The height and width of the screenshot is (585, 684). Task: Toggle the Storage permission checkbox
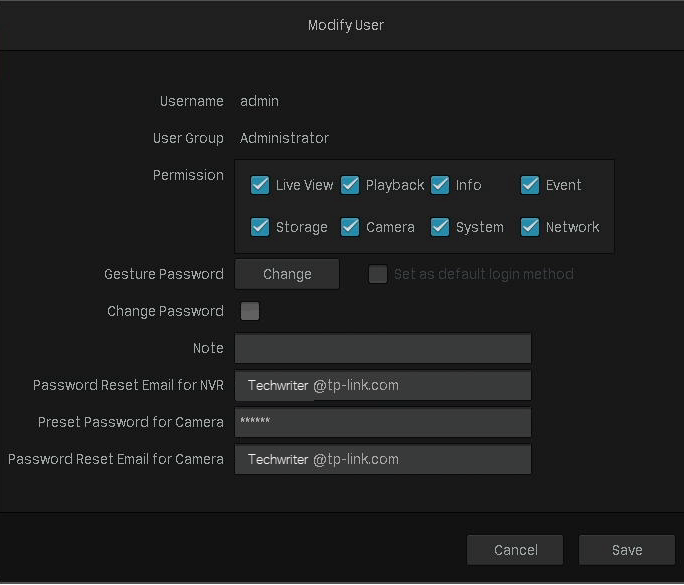click(260, 227)
